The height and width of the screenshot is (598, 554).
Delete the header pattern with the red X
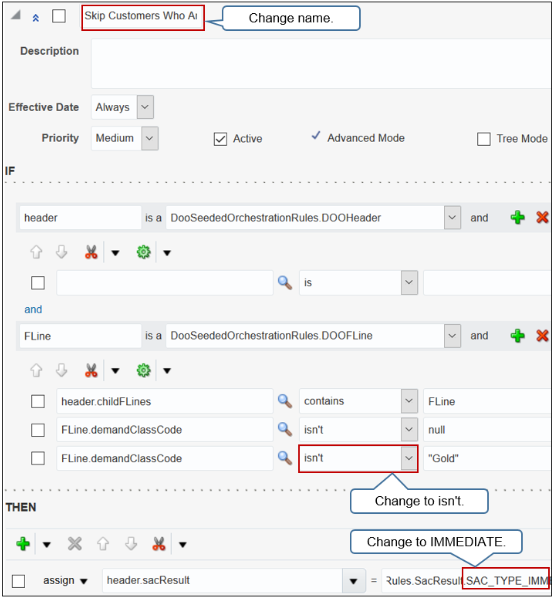point(542,217)
